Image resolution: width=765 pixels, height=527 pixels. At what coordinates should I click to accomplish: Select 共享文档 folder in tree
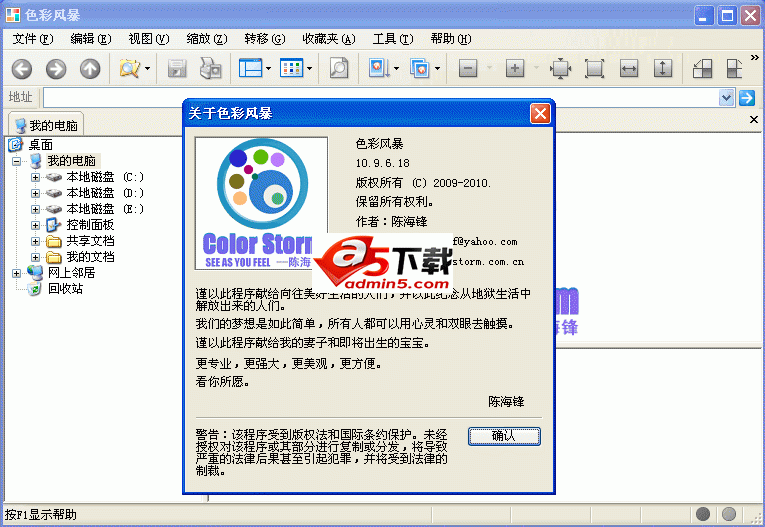(90, 241)
